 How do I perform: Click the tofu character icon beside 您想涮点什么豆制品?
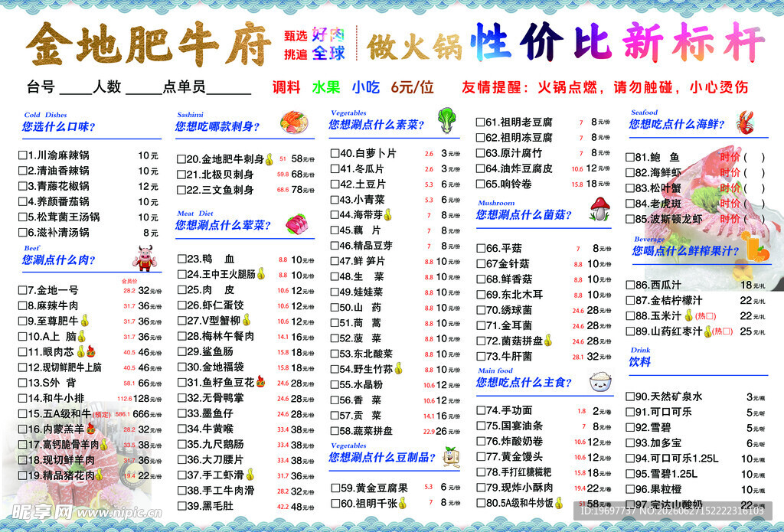(x=452, y=456)
